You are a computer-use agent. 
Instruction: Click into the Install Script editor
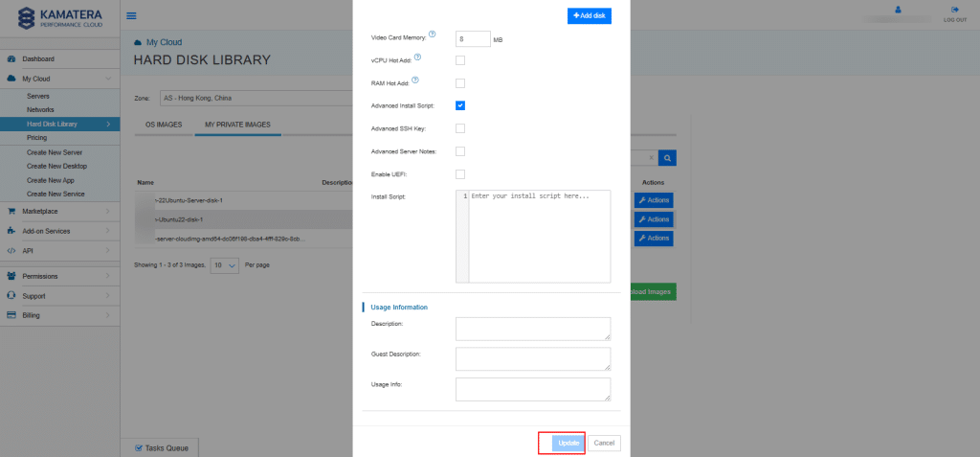[x=539, y=236]
